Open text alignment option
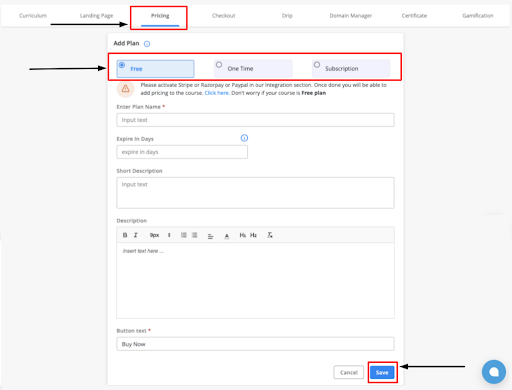 pyautogui.click(x=210, y=236)
